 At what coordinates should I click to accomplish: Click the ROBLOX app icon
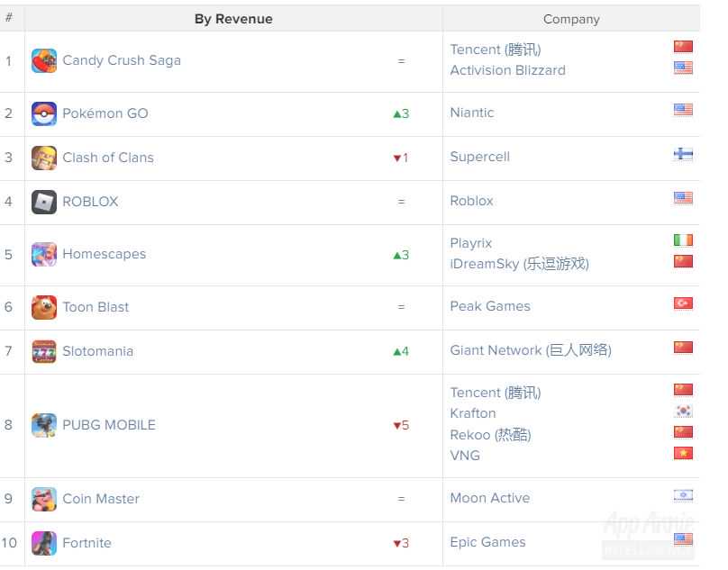(44, 202)
